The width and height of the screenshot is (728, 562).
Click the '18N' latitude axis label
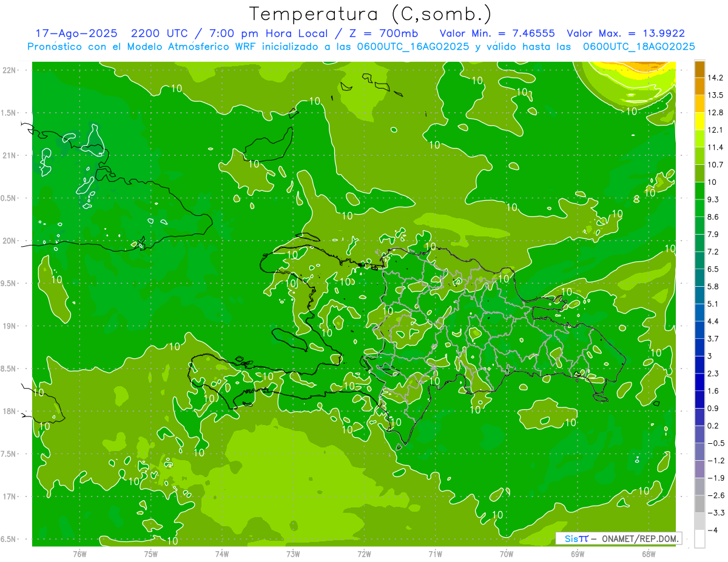click(10, 412)
